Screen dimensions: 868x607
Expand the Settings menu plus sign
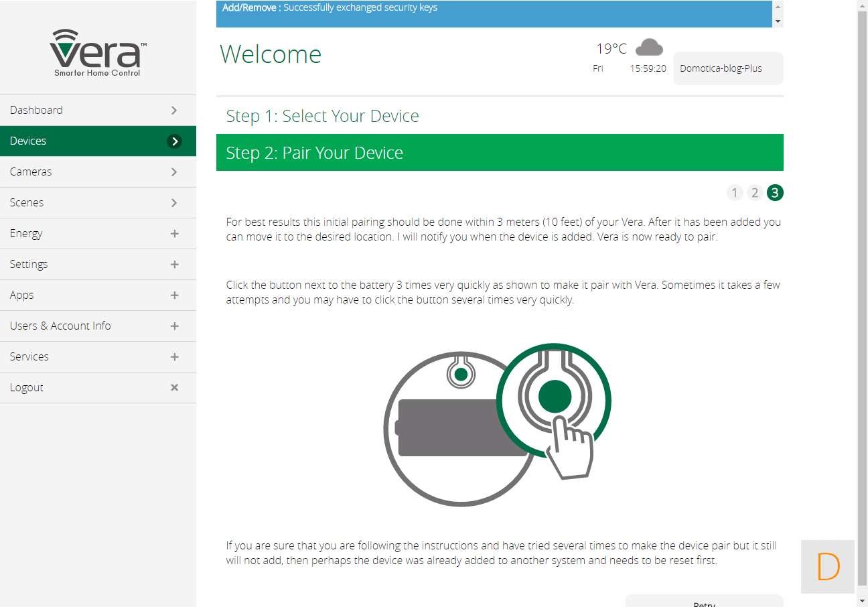coord(174,264)
